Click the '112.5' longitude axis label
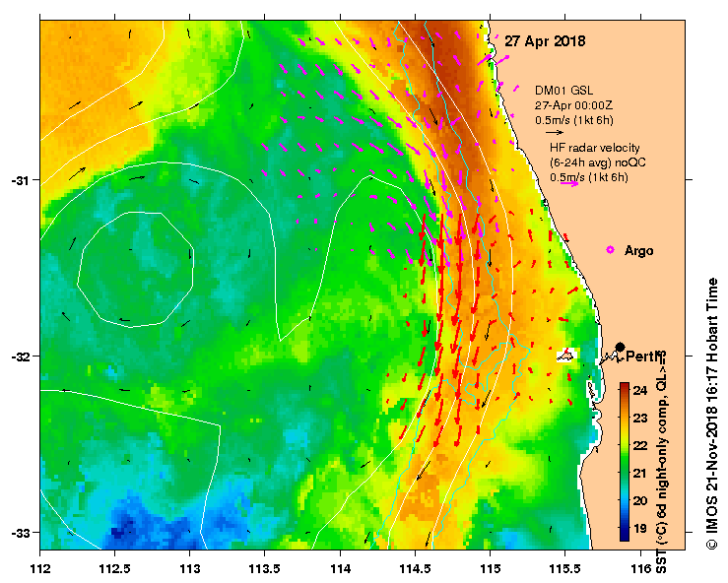This screenshot has height=583, width=728. click(x=114, y=568)
